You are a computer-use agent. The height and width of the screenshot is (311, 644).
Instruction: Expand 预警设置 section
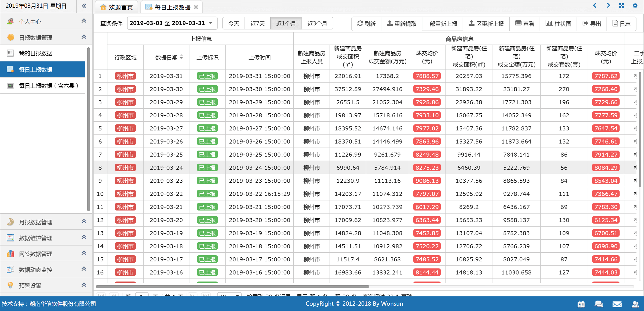[x=46, y=285]
